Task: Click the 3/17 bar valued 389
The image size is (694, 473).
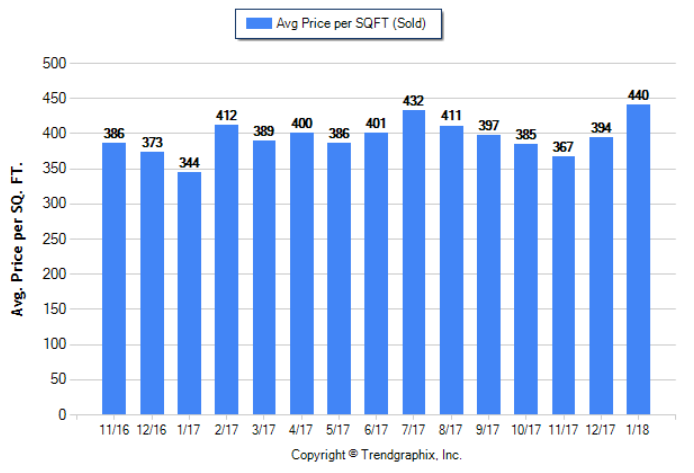Action: 264,277
